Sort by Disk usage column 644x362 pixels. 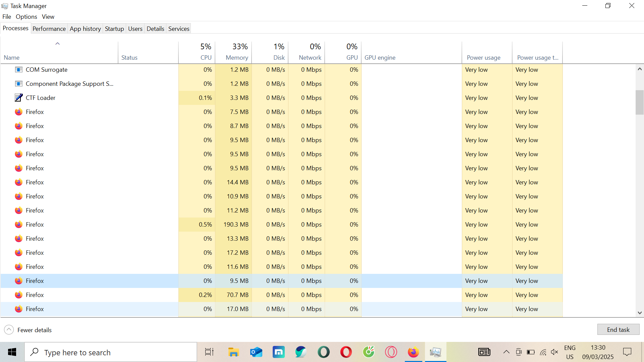click(270, 53)
